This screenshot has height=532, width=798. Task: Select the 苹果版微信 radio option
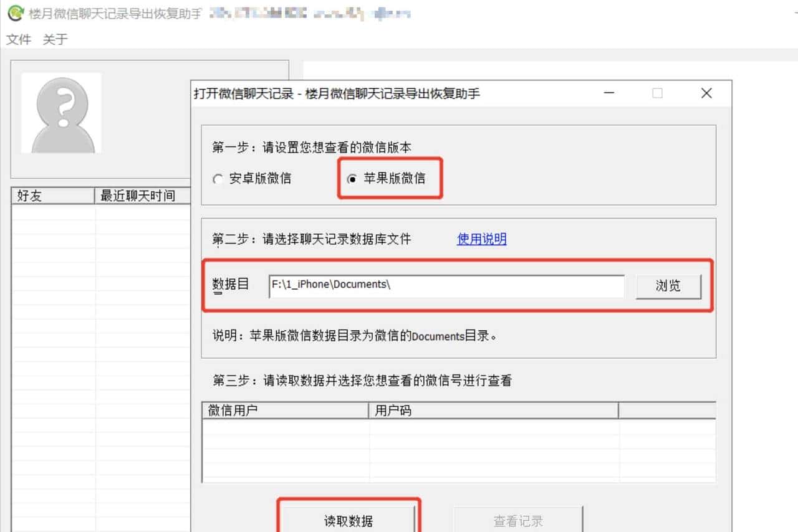(354, 179)
